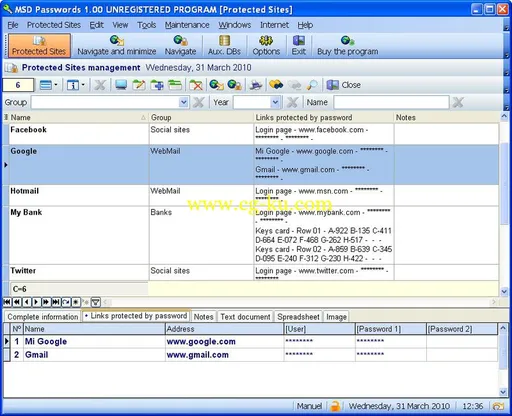Click the Protected Sites toolbar button
Viewport: 512px width, 416px height.
[39, 46]
